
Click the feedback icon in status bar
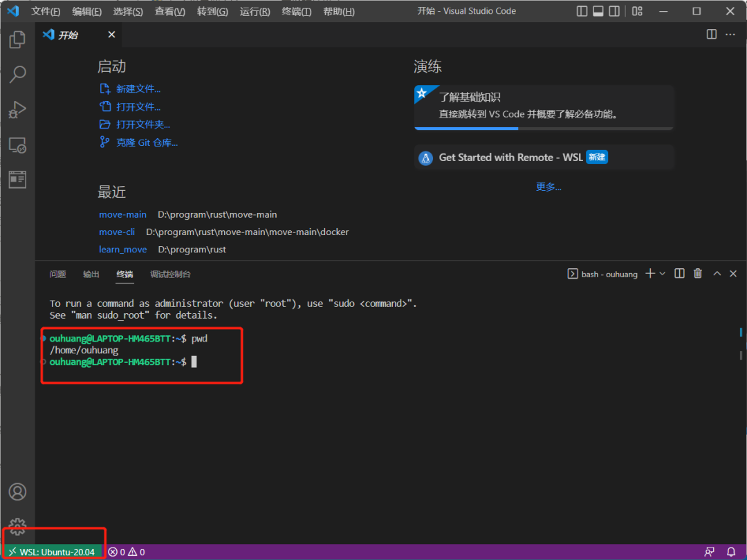click(x=709, y=552)
